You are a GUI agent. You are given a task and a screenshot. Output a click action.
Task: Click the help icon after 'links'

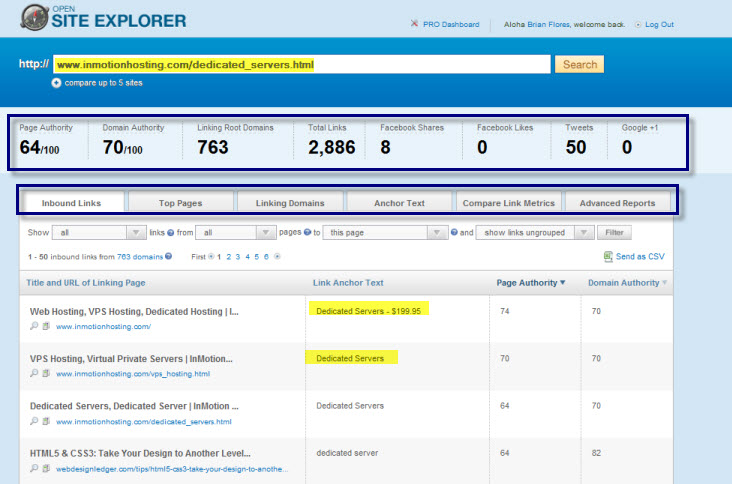[x=170, y=232]
